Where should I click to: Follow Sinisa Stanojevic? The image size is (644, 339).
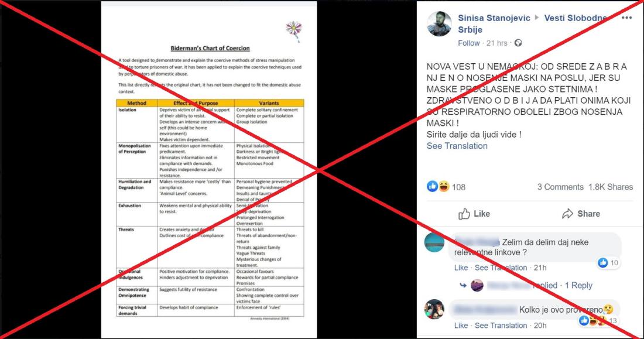click(468, 43)
